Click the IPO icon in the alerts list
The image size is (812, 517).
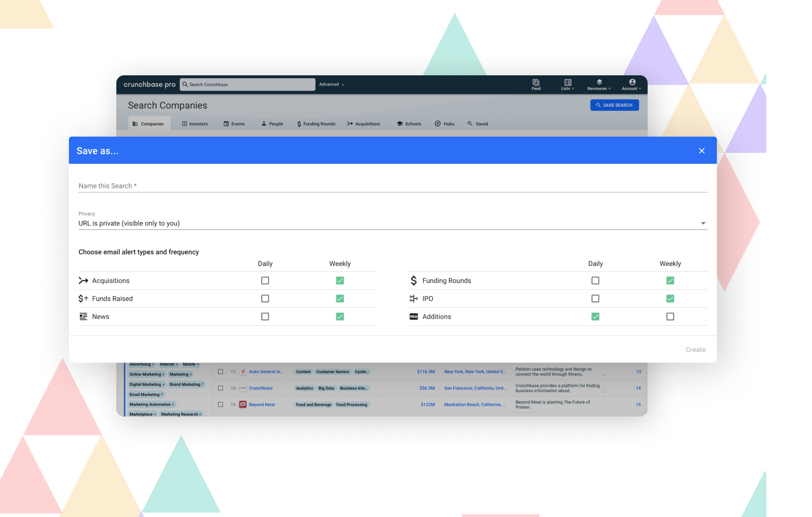tap(413, 298)
